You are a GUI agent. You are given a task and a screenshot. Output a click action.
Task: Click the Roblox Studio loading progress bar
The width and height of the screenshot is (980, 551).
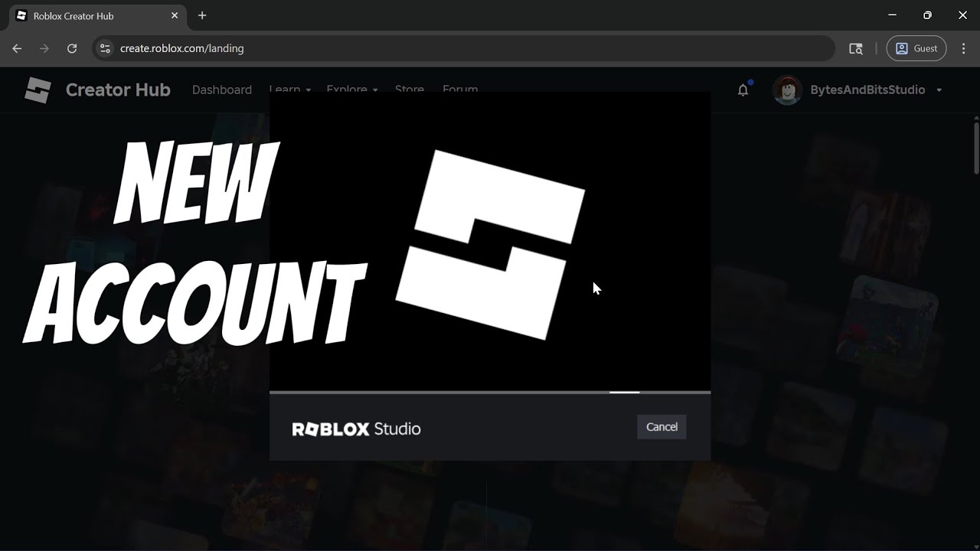click(490, 393)
